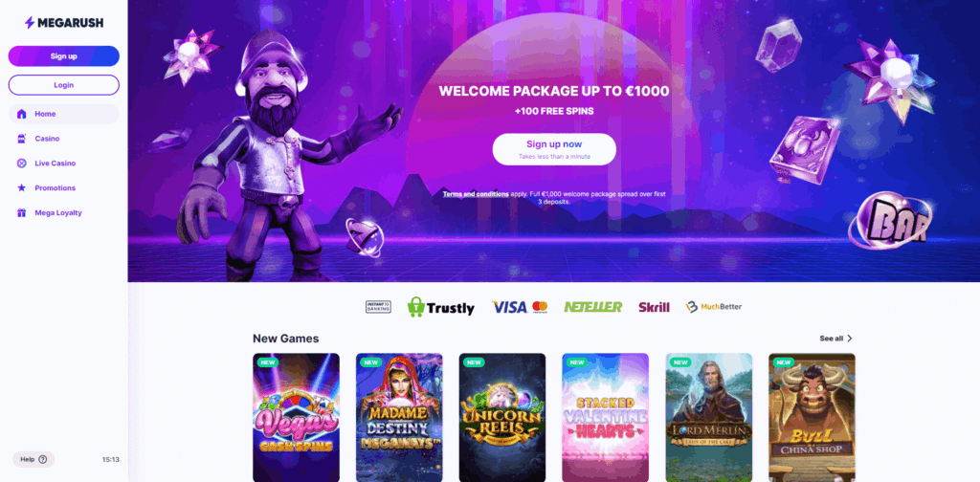Click the Trustly payment logo
This screenshot has height=482, width=980.
coord(440,307)
